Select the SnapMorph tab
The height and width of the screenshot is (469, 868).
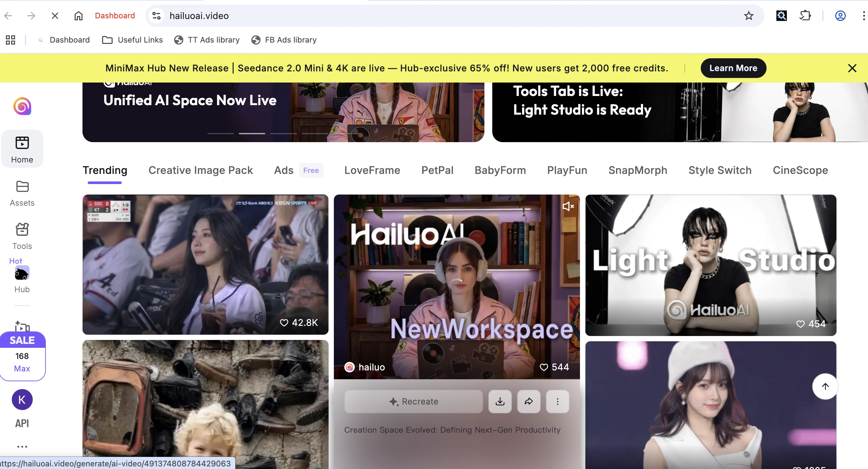638,170
